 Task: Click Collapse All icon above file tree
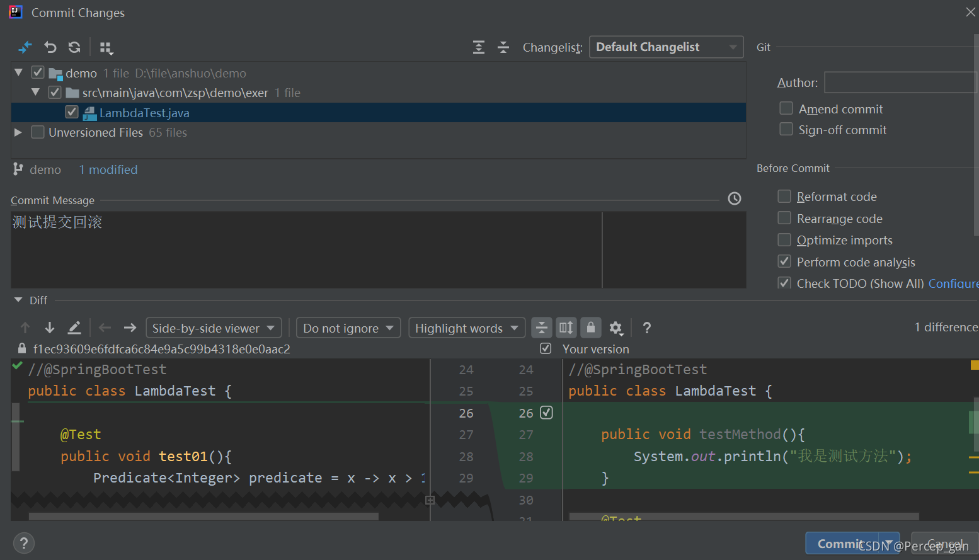coord(503,47)
